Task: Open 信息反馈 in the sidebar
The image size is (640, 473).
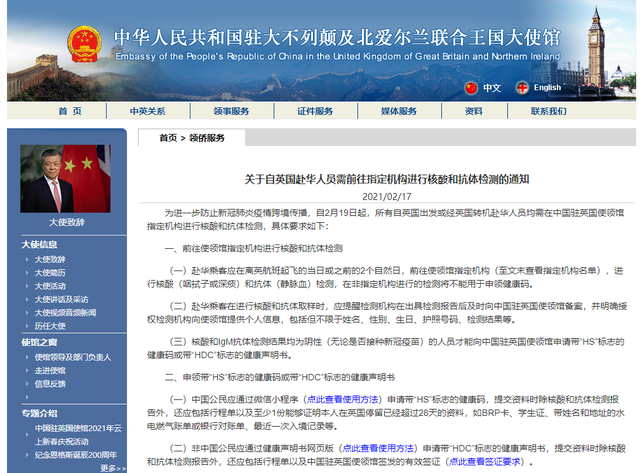Action: (50, 384)
